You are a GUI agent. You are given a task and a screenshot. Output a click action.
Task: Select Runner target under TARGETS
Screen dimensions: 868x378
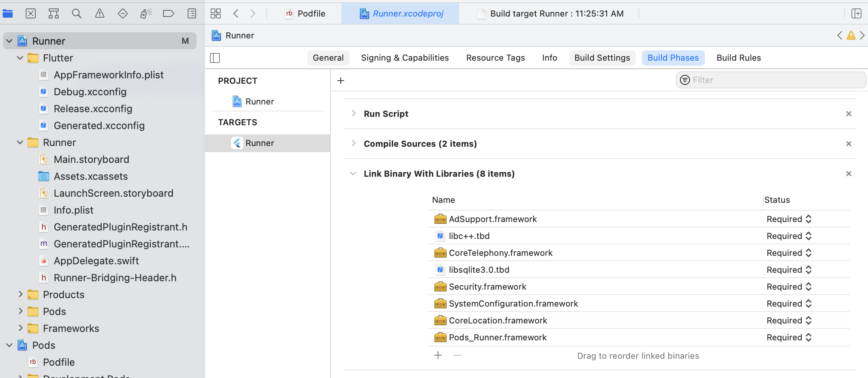pos(267,143)
